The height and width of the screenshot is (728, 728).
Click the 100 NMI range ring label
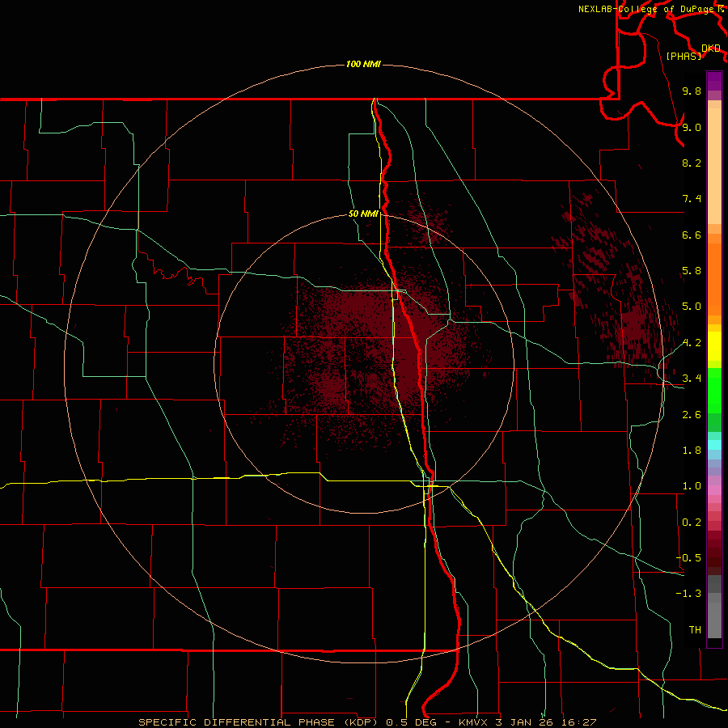[363, 64]
